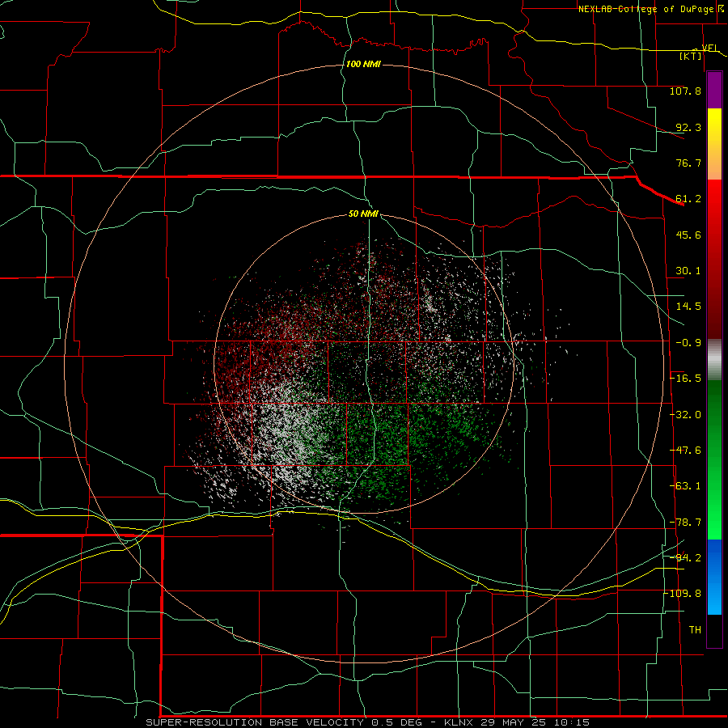Viewport: 728px width, 728px height.
Task: Click the -78.7 scale value
Action: 685,523
